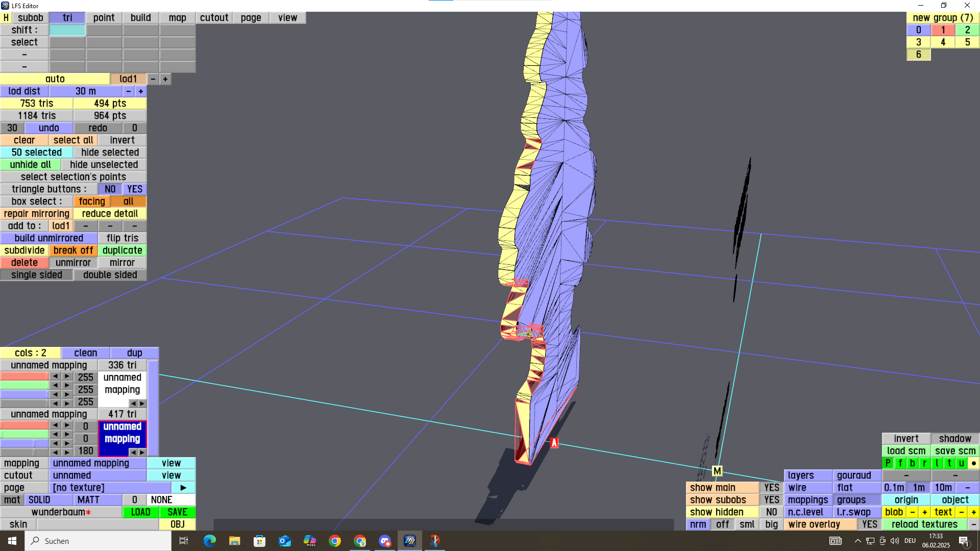Switch to the point tab
This screenshot has height=551, width=980.
click(104, 18)
